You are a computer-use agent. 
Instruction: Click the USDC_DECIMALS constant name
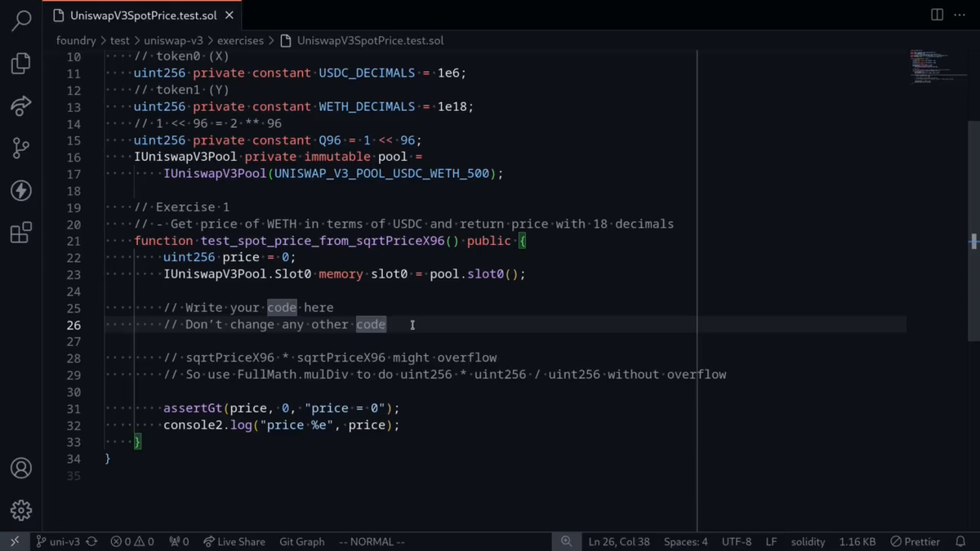tap(367, 73)
